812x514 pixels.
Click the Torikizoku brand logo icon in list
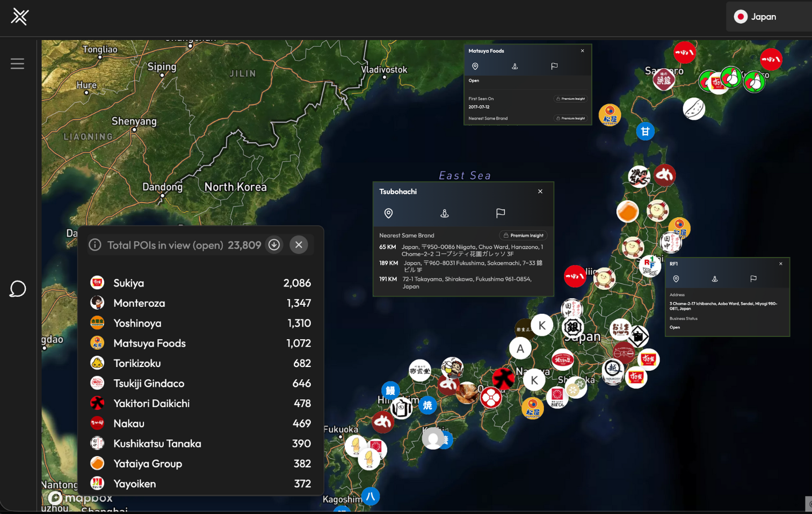click(97, 363)
